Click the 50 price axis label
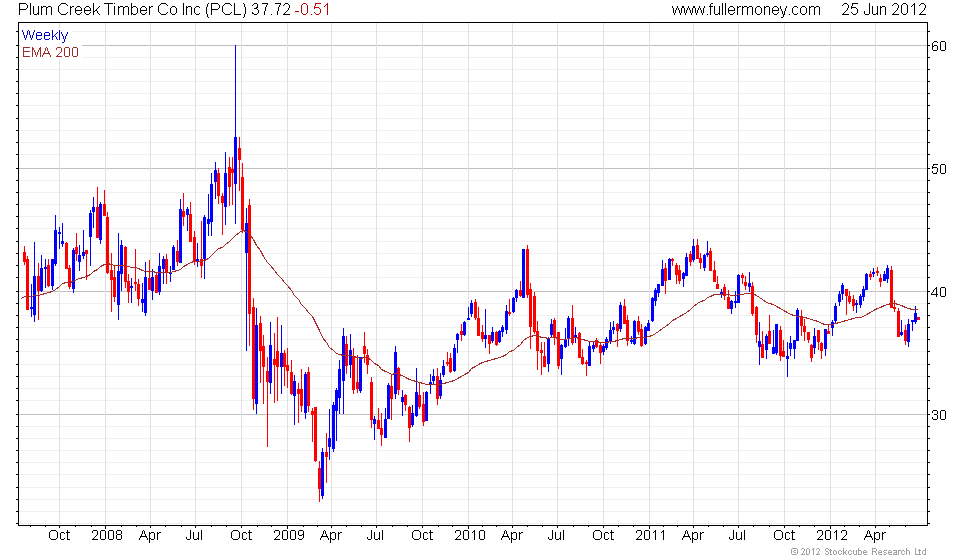This screenshot has width=980, height=560. click(x=939, y=169)
